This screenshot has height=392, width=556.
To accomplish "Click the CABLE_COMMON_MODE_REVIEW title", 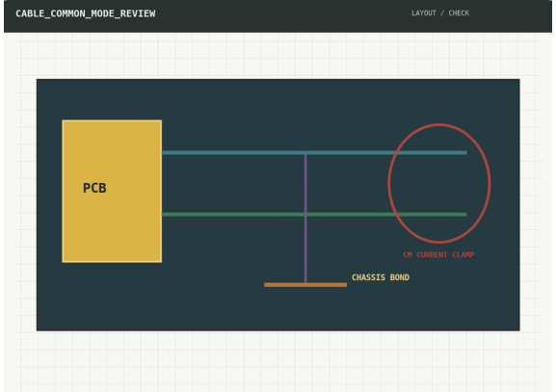I will click(86, 13).
